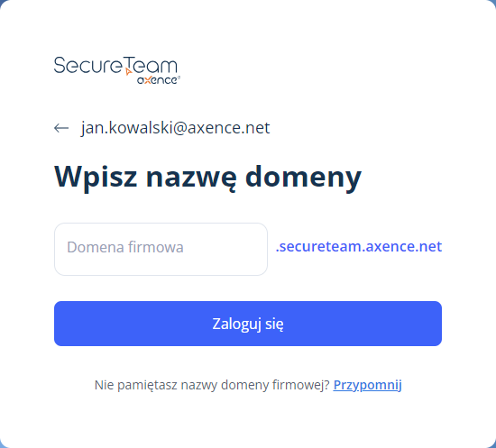Click the Wpisz nazwę domeny heading
Viewport: 496px width, 448px height.
click(207, 178)
